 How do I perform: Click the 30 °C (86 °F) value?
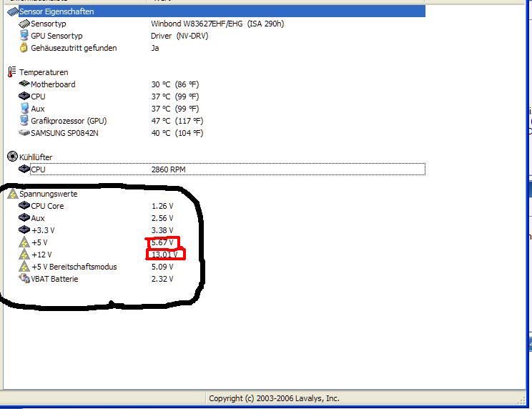coord(175,84)
